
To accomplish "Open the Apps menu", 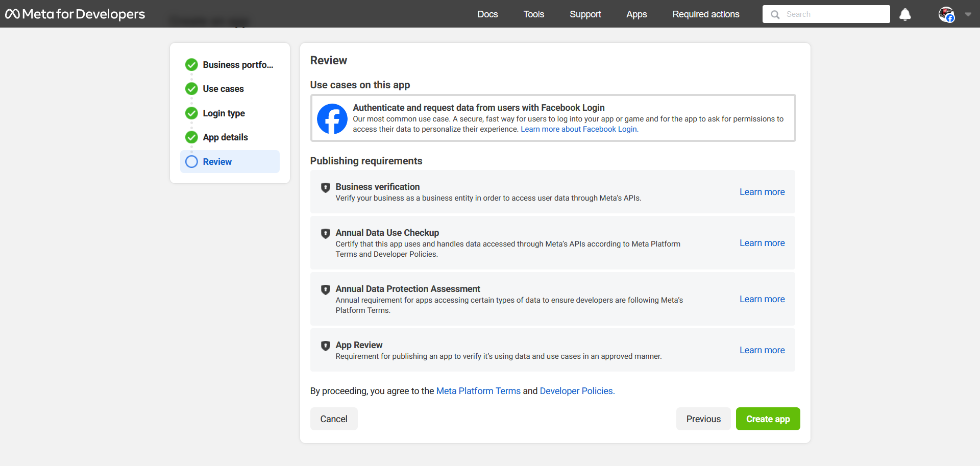I will [x=636, y=14].
